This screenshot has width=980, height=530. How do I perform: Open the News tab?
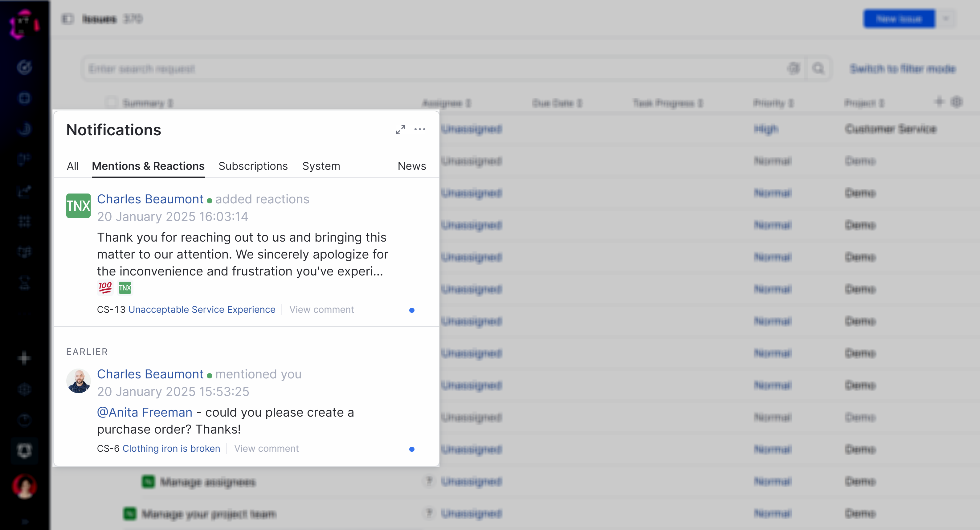pos(412,166)
